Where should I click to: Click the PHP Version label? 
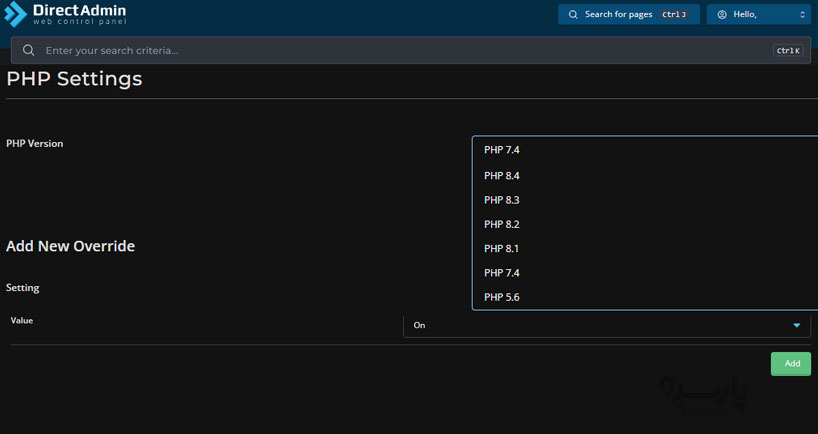tap(34, 143)
